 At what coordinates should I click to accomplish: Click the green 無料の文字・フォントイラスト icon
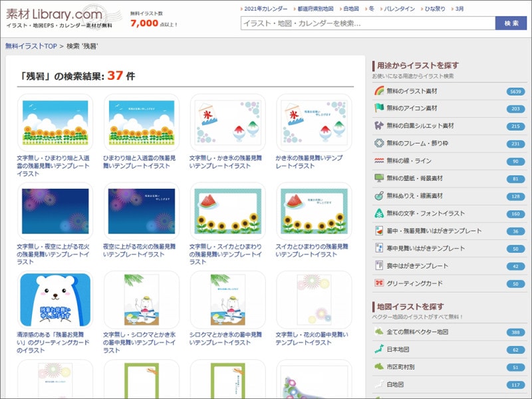tap(380, 211)
